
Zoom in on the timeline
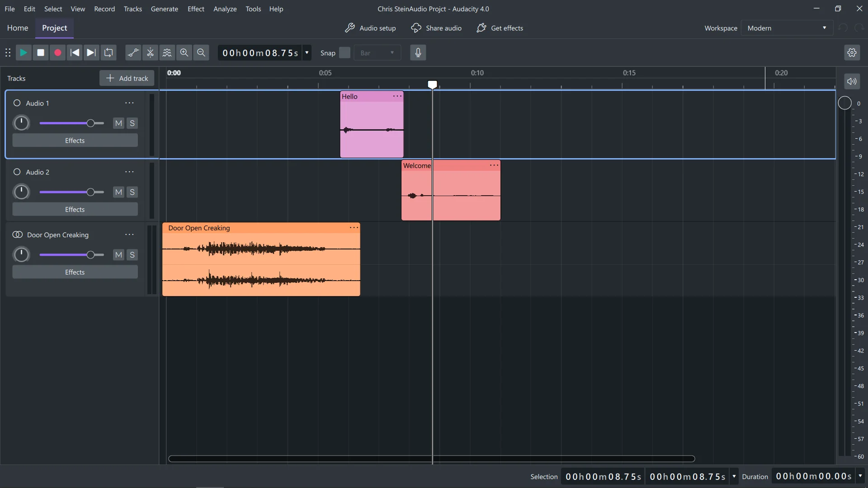[x=184, y=53]
